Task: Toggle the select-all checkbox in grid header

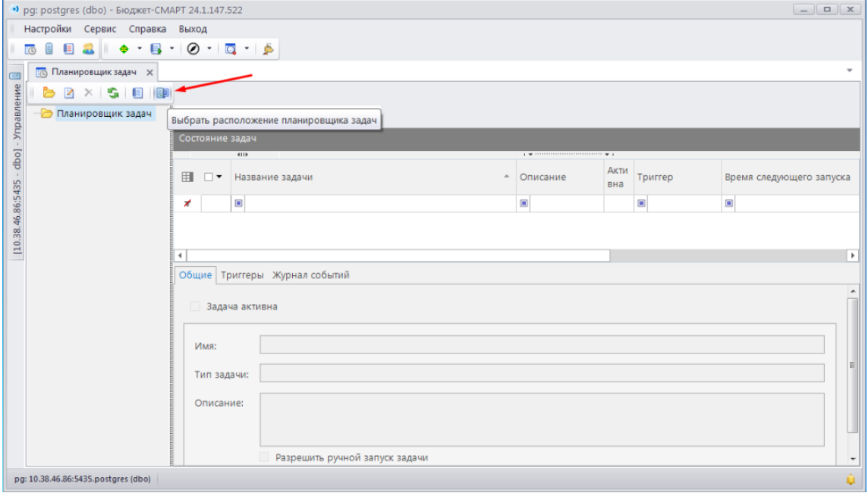Action: pos(208,177)
